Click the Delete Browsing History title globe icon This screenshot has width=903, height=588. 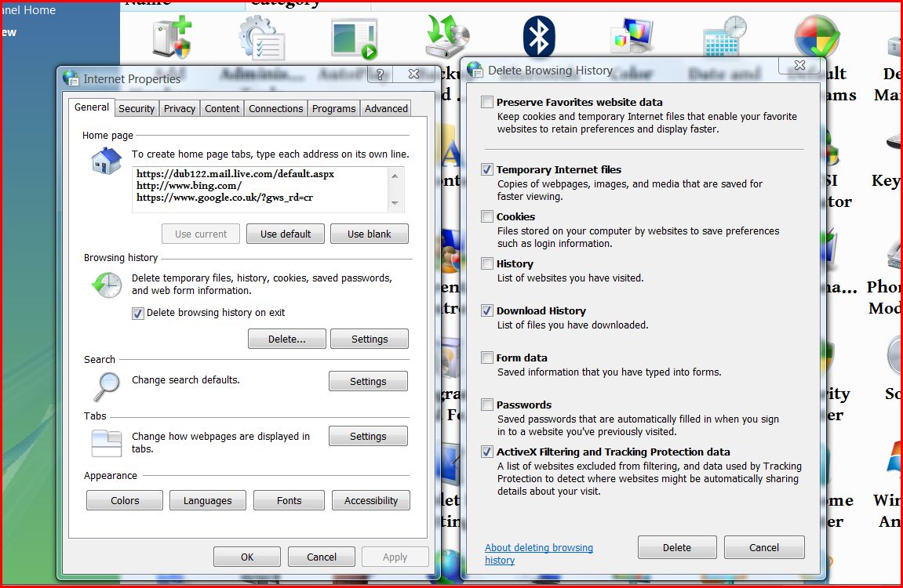pyautogui.click(x=475, y=70)
